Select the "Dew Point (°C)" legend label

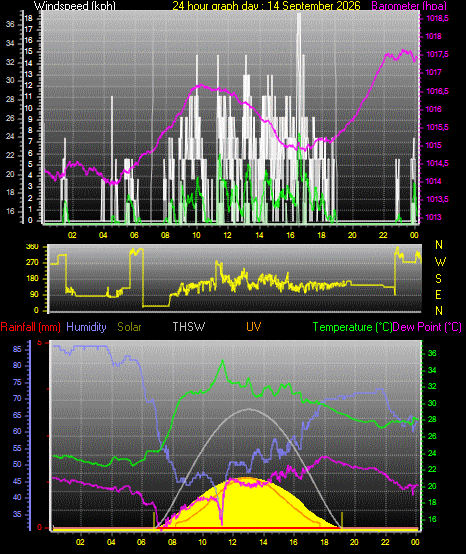click(427, 327)
